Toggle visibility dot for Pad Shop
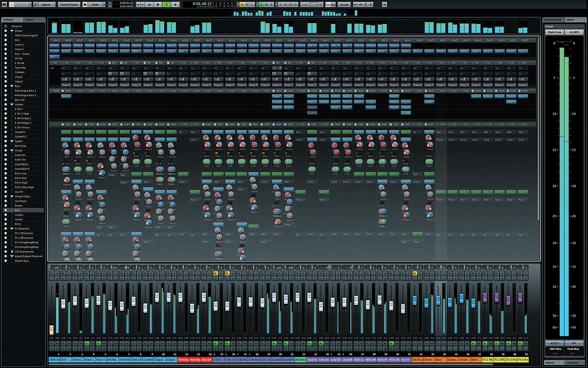Screen dimensions: 588x368 point(5,145)
